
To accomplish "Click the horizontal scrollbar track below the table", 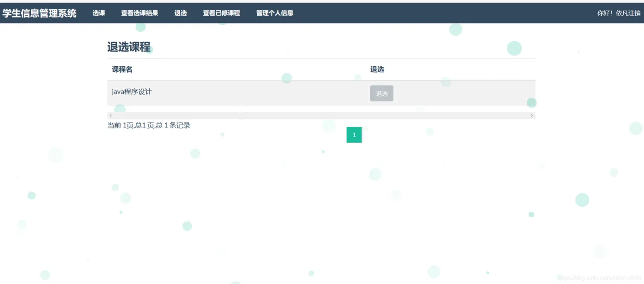I will (x=321, y=116).
